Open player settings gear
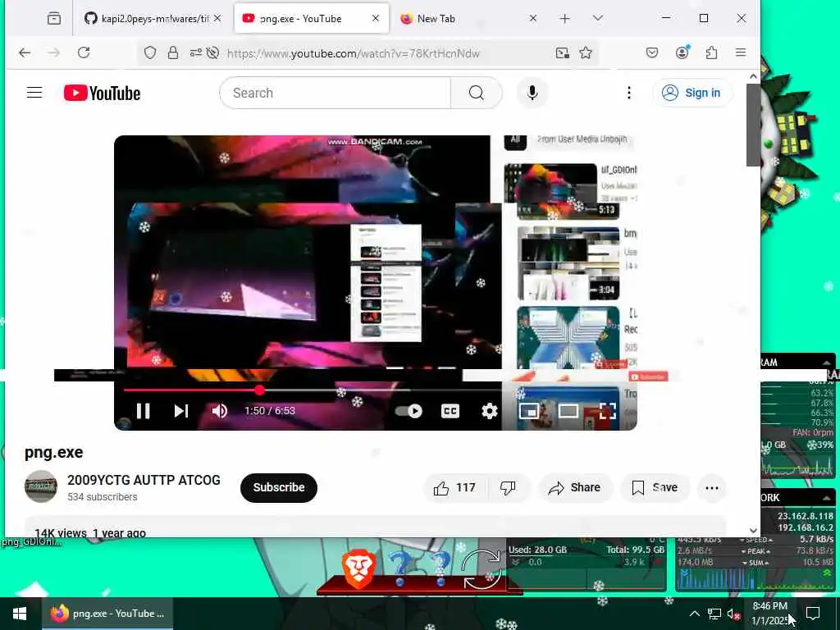The width and height of the screenshot is (840, 630). 489,411
